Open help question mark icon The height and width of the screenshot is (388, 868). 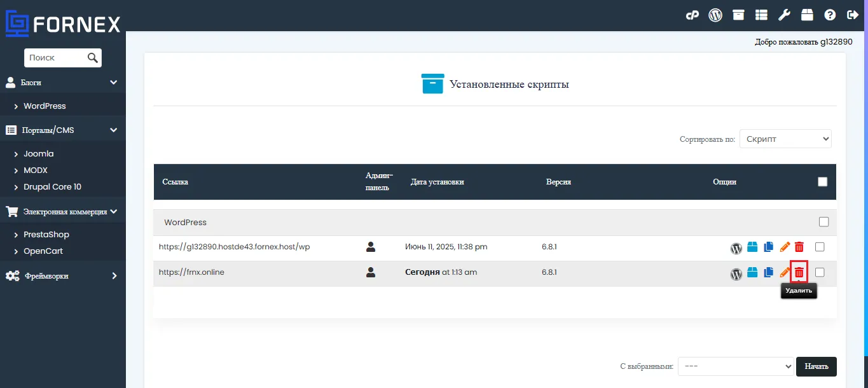[830, 15]
